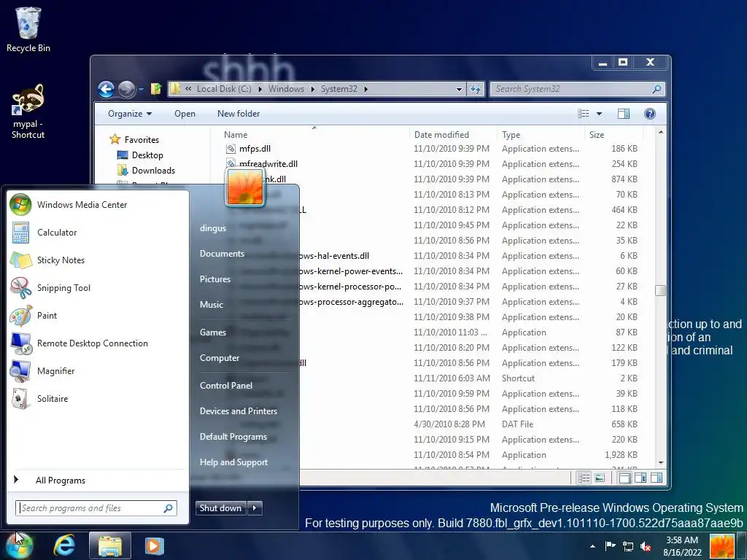Image resolution: width=747 pixels, height=560 pixels.
Task: Switch to large thumbnails view in status bar
Action: pos(600,478)
